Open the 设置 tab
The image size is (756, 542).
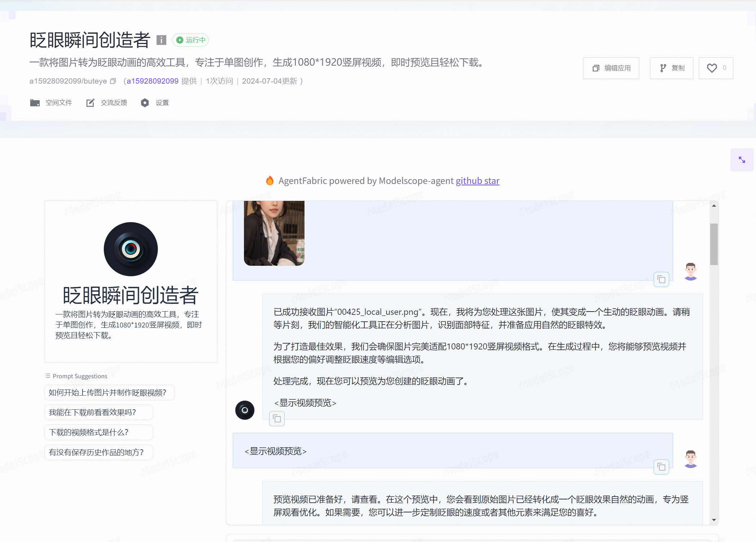155,103
